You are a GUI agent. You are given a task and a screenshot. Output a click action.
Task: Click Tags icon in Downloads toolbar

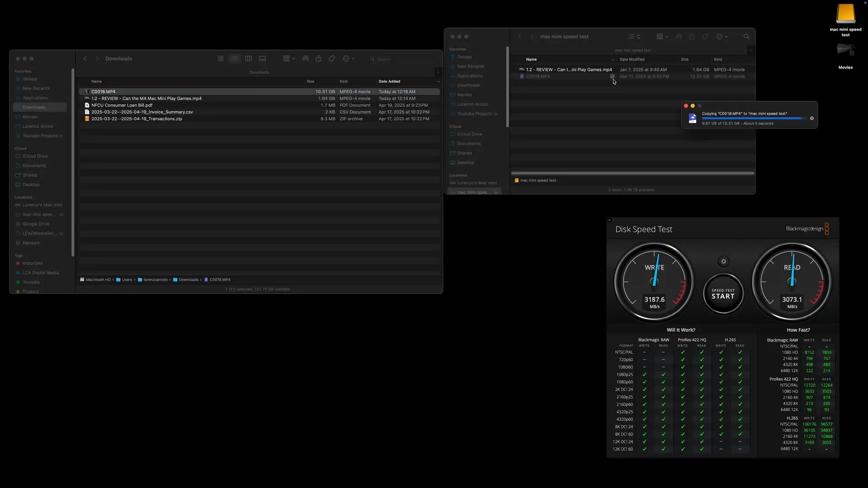pyautogui.click(x=332, y=59)
